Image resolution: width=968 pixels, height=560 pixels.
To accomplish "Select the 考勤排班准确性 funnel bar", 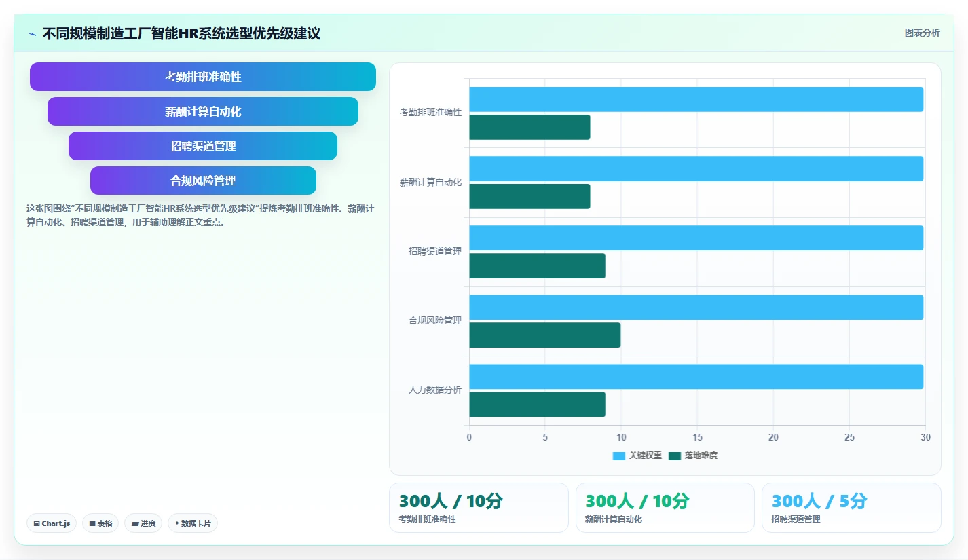I will [203, 77].
